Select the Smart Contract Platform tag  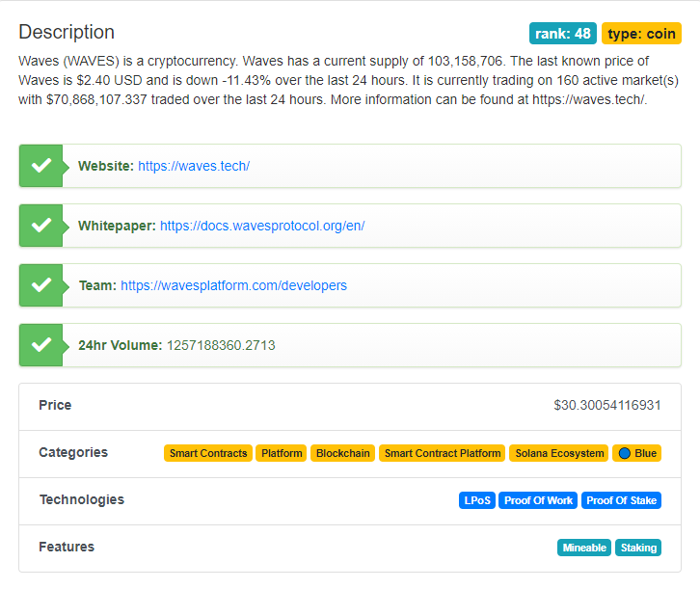pyautogui.click(x=442, y=453)
